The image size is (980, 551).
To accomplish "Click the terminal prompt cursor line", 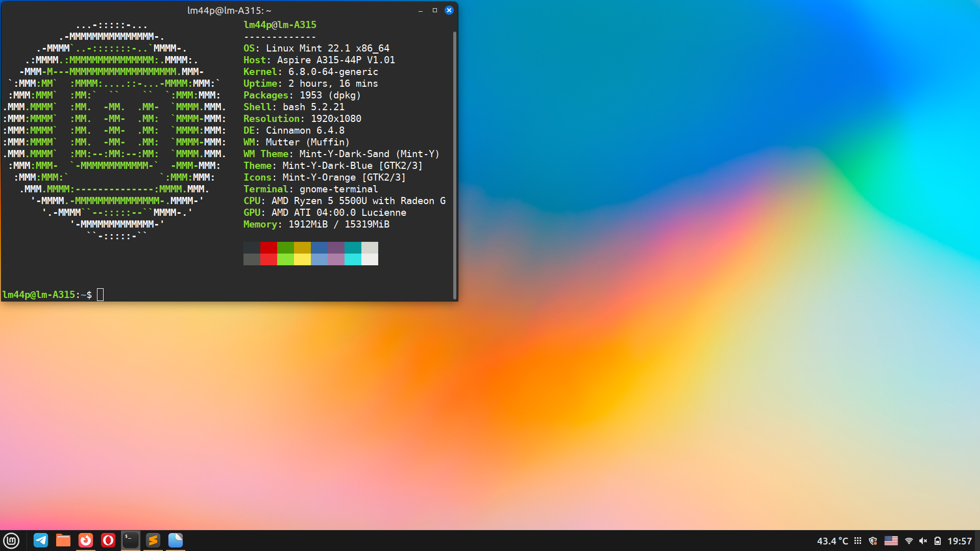I will click(101, 294).
